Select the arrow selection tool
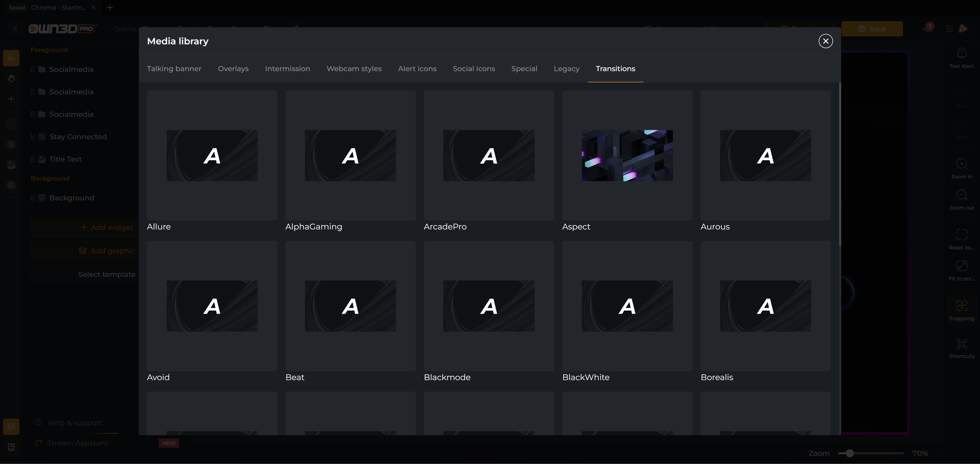Viewport: 980px width, 464px height. [11, 58]
